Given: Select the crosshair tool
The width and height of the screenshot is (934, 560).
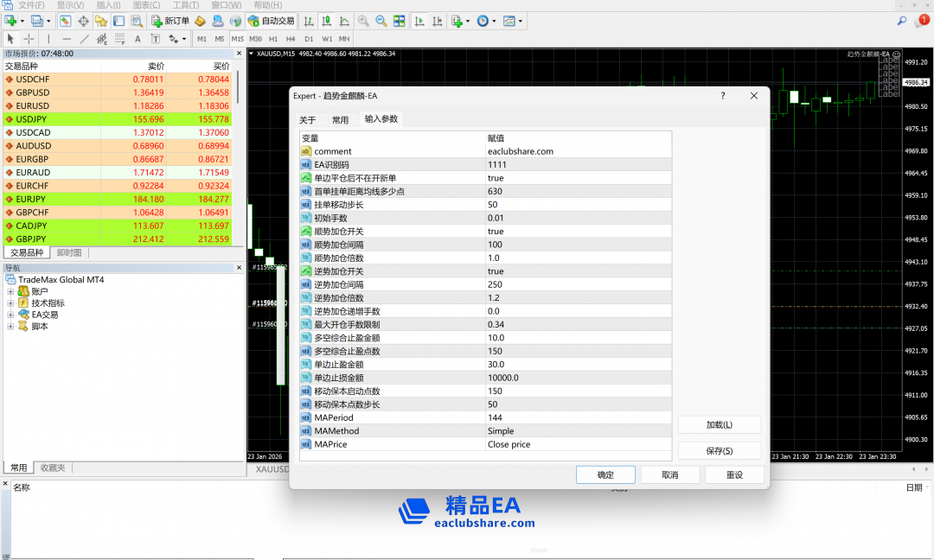Looking at the screenshot, I should (29, 39).
